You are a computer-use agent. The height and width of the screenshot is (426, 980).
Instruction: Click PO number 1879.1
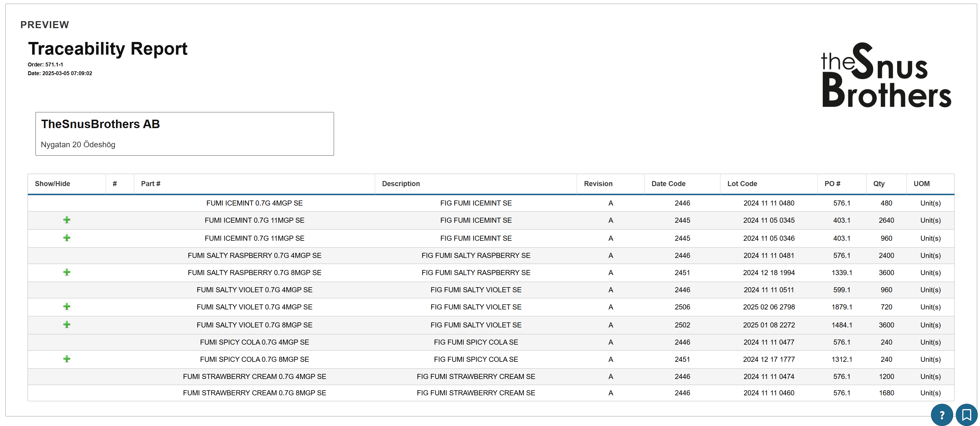(x=842, y=307)
